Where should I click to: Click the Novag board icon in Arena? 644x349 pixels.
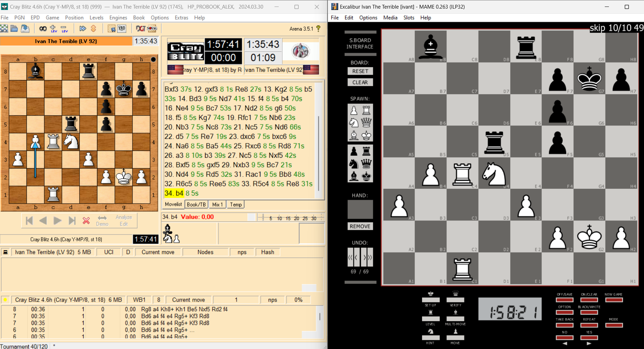(x=152, y=29)
